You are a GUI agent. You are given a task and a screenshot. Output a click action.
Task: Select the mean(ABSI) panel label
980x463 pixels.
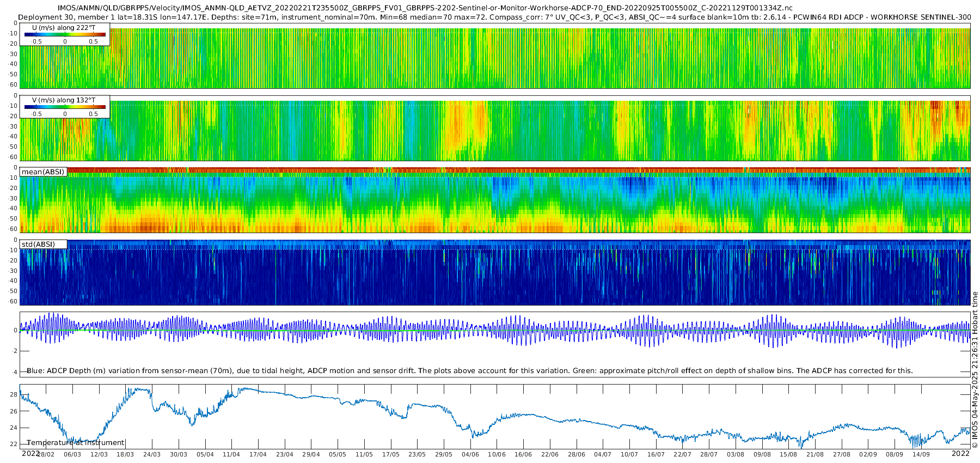tap(44, 172)
